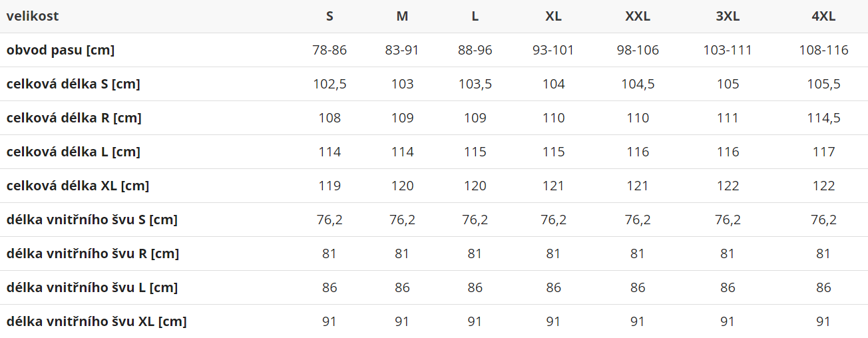Click the 'celková délka R [cm]' row label
This screenshot has width=868, height=338.
pos(74,118)
